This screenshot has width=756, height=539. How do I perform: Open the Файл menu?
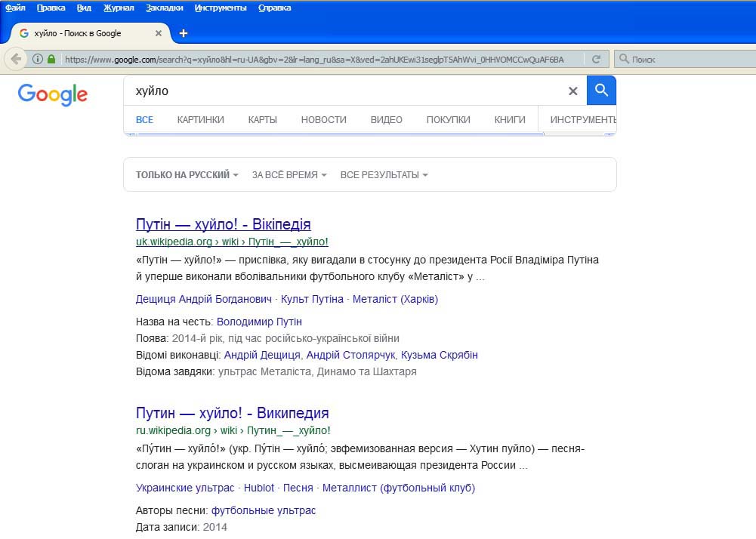point(15,8)
